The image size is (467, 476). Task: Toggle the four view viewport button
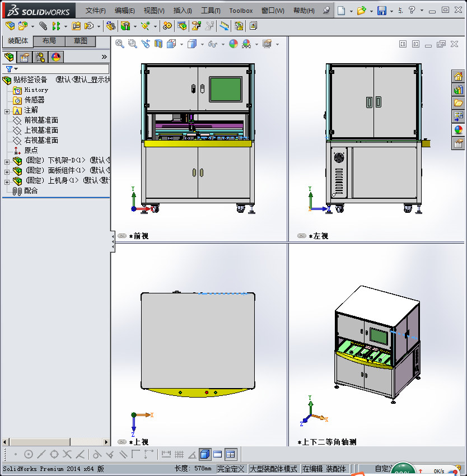tap(231, 454)
